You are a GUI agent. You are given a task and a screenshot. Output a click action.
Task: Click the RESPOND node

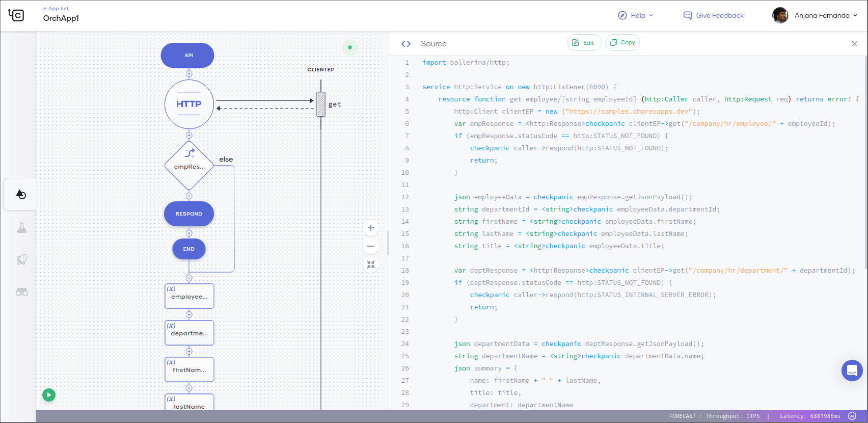[189, 214]
